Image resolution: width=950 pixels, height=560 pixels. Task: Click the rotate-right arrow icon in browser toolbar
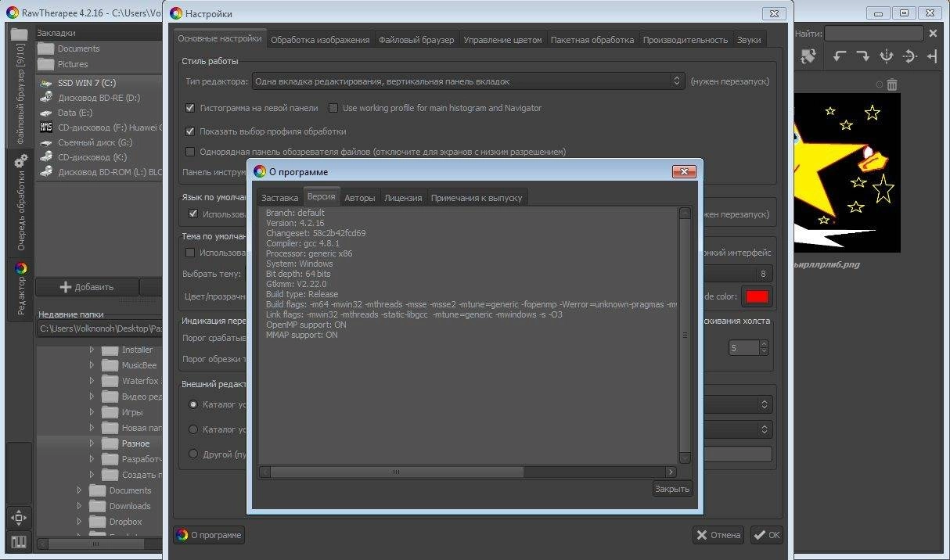coord(862,56)
